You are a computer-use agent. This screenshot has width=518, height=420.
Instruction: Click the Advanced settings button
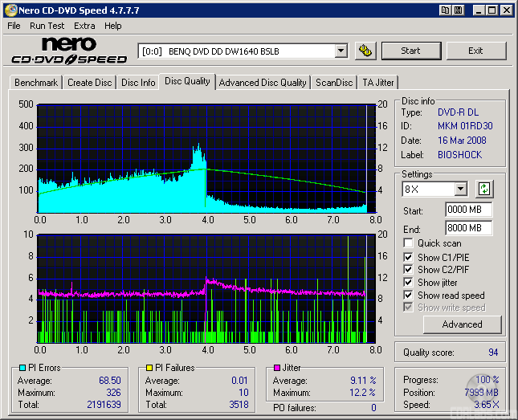(x=462, y=324)
